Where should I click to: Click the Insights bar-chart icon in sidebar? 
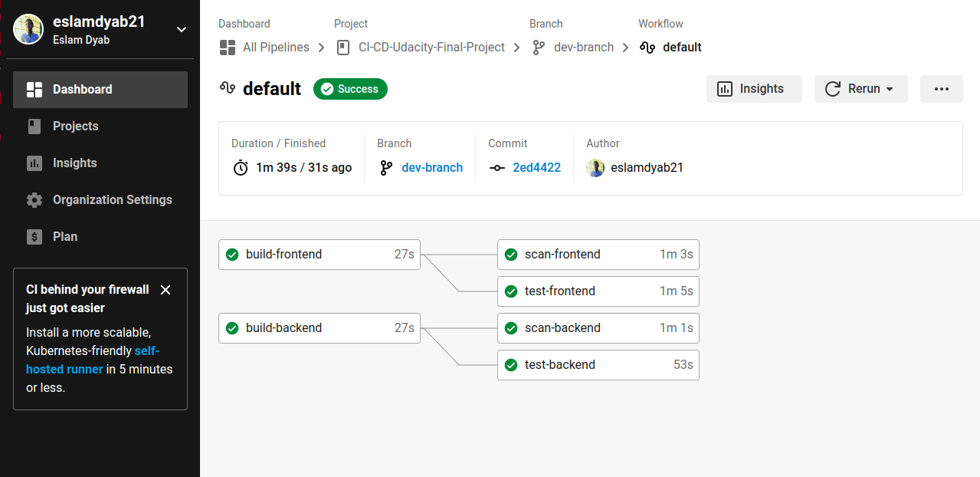coord(34,163)
